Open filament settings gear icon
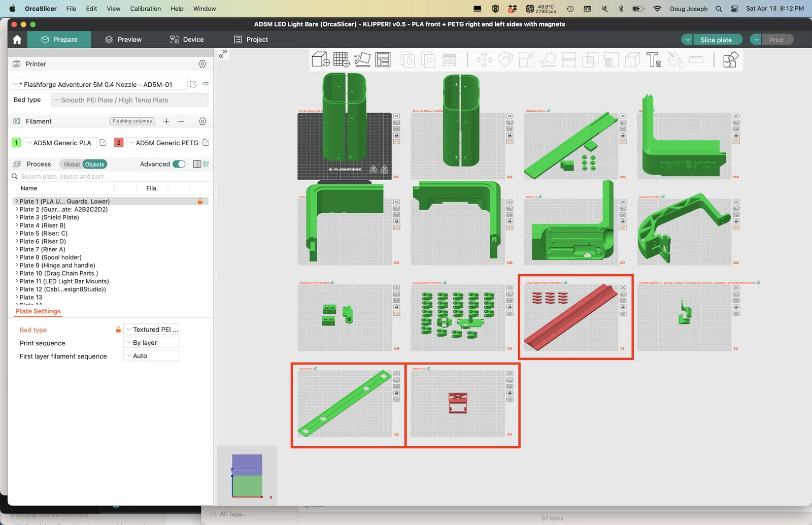This screenshot has width=812, height=525. pyautogui.click(x=202, y=121)
